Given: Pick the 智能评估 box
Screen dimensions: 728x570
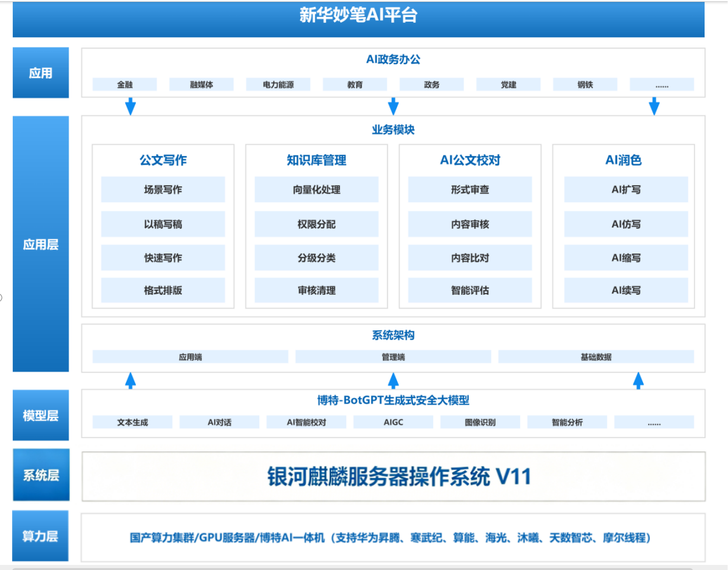Looking at the screenshot, I should pos(470,290).
